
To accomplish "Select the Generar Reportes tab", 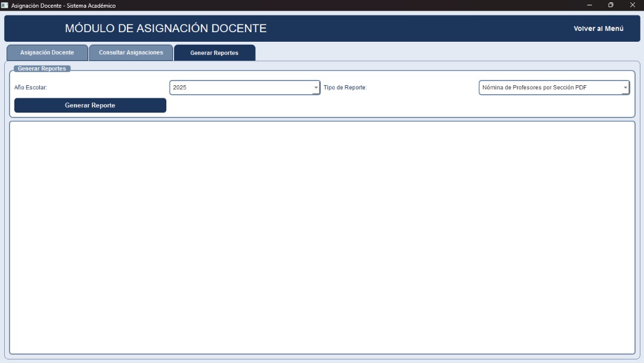I will 214,53.
